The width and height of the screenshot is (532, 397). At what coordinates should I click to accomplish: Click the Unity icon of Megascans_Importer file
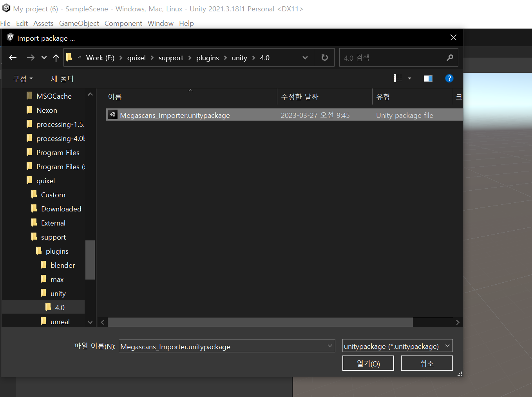point(112,115)
